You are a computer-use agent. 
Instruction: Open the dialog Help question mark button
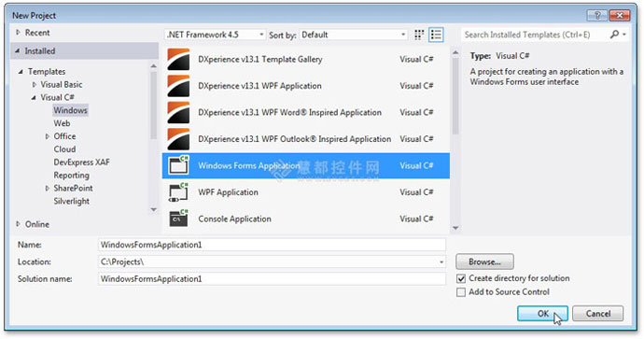597,16
